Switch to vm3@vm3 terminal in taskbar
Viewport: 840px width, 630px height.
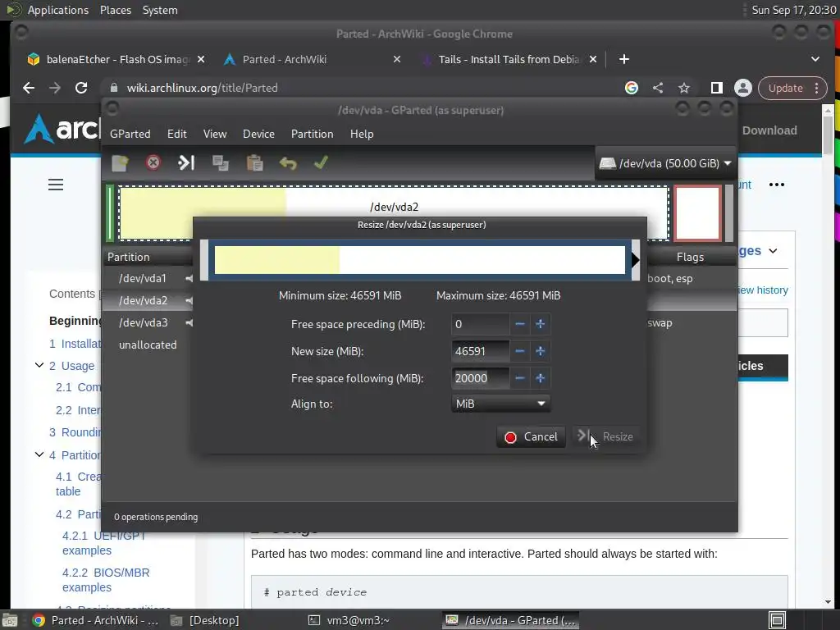pyautogui.click(x=349, y=620)
